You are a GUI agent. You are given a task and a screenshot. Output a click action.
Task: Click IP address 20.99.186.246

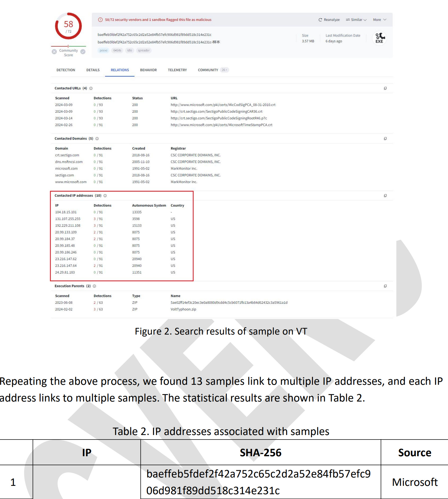pos(66,252)
